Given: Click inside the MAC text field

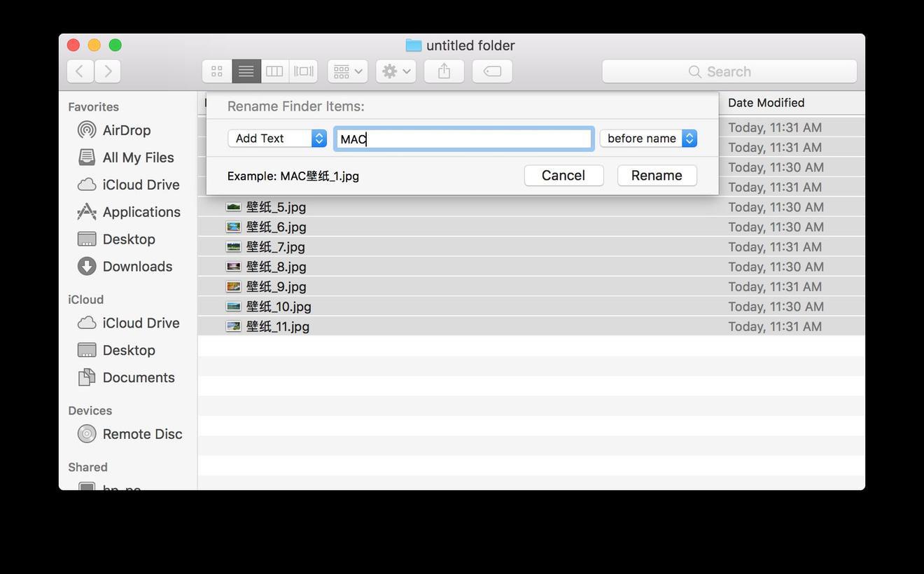Looking at the screenshot, I should click(x=463, y=139).
